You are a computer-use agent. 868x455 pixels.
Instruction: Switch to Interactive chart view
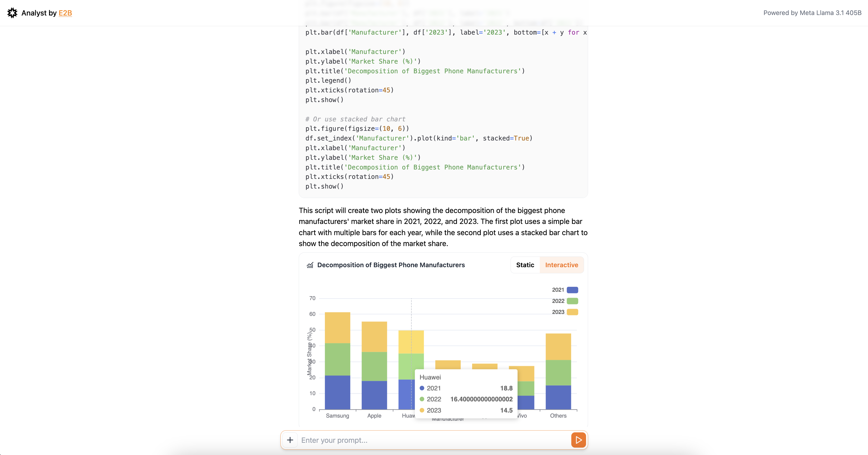point(561,265)
